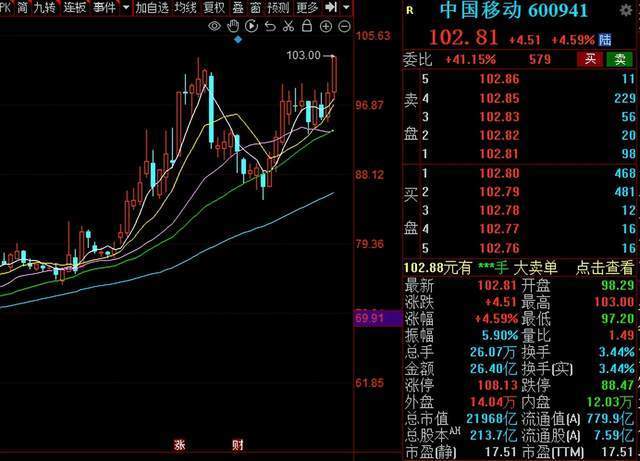Image resolution: width=640 pixels, height=461 pixels.
Task: Jump to latest with arrow-bar icon
Action: click(x=331, y=7)
